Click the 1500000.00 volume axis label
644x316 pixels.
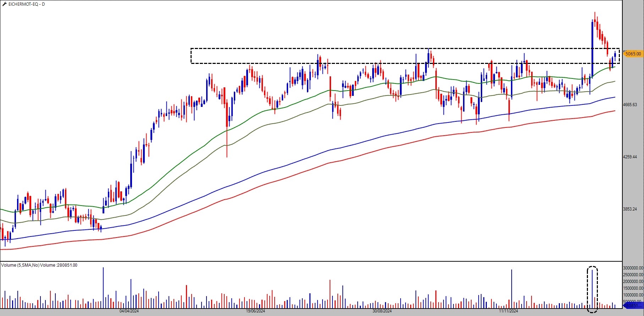click(633, 288)
